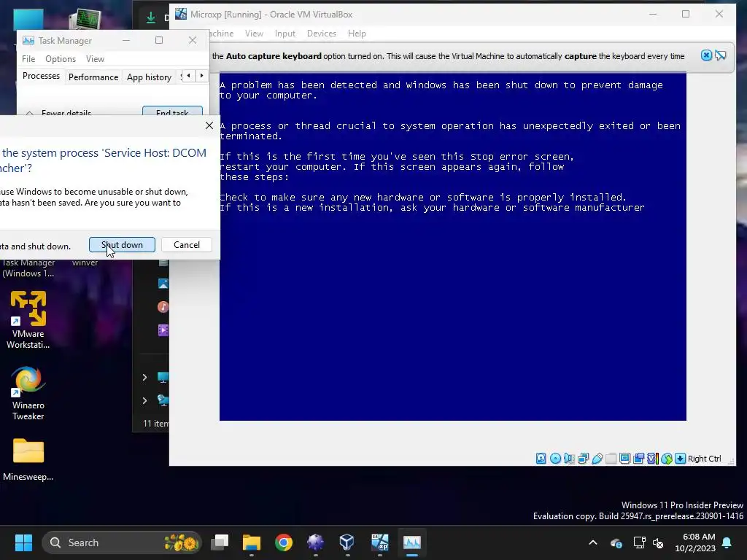This screenshot has width=747, height=560.
Task: Open the USB devices indicator icon
Action: point(597,459)
